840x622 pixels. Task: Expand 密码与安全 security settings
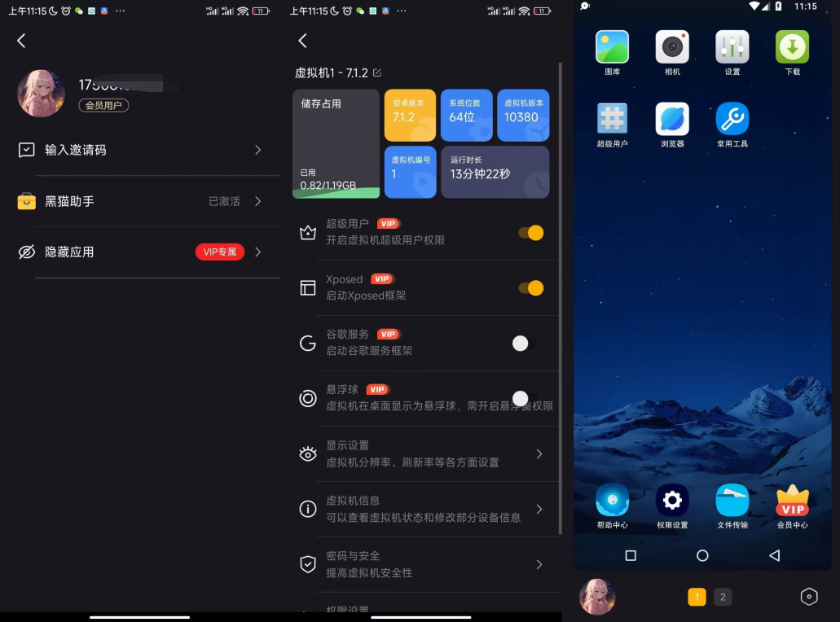(539, 565)
